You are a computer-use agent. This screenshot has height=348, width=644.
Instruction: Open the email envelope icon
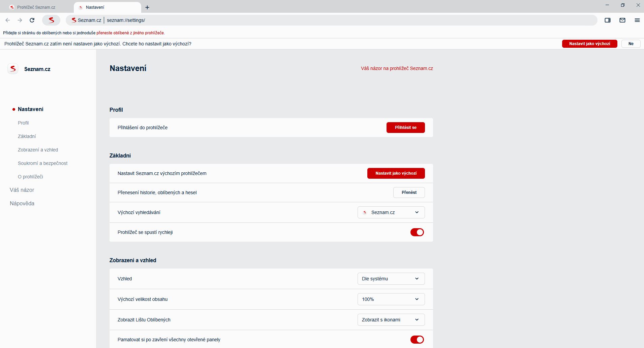(622, 20)
